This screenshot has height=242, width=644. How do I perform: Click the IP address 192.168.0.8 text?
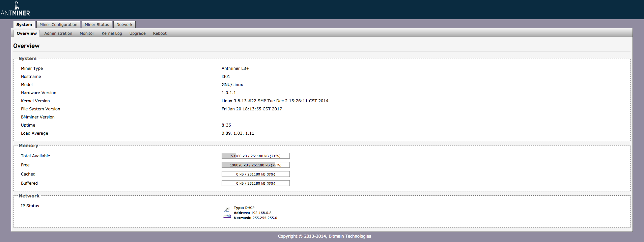point(261,213)
